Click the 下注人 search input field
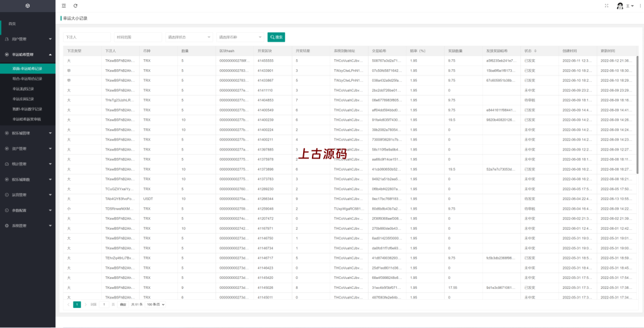The width and height of the screenshot is (644, 328). click(x=87, y=37)
